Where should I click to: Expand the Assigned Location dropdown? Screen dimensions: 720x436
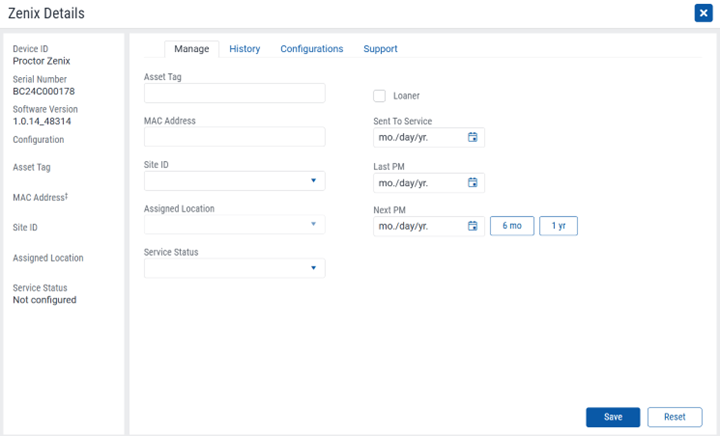pyautogui.click(x=235, y=224)
